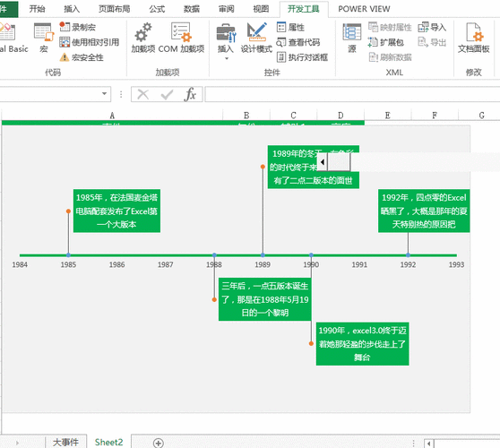Image resolution: width=500 pixels, height=448 pixels.
Task: Switch to the Sheet2 sheet tab
Action: pos(108,442)
